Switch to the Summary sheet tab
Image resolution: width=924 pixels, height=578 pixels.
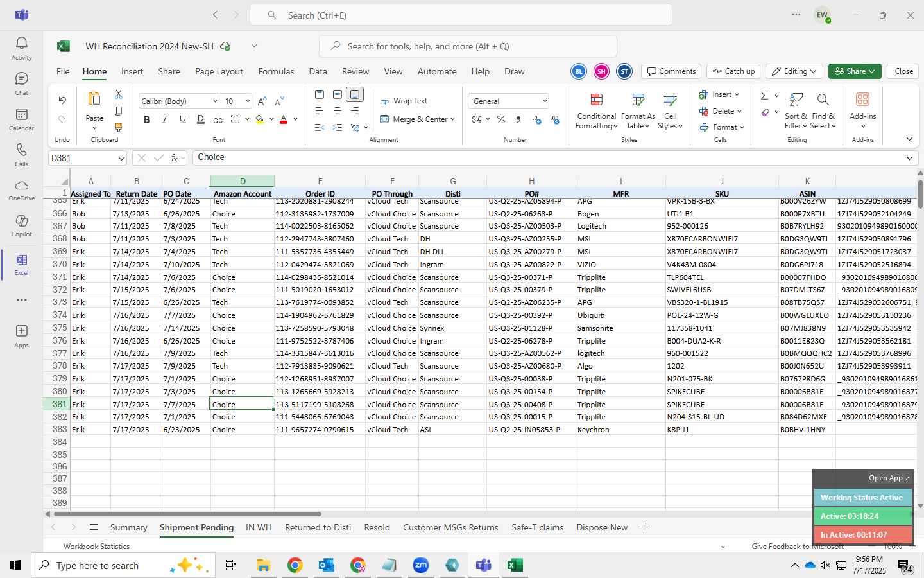(x=128, y=527)
